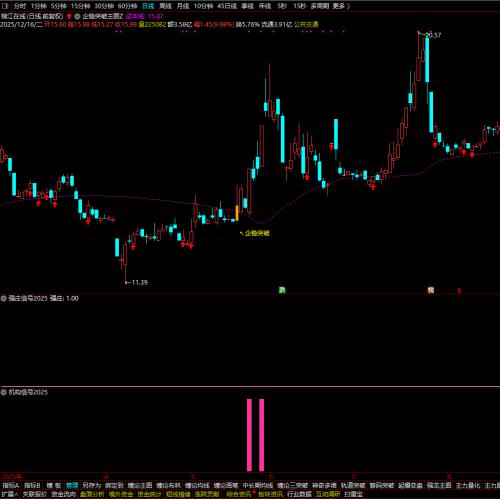Expand 更多 period options

(x=341, y=6)
